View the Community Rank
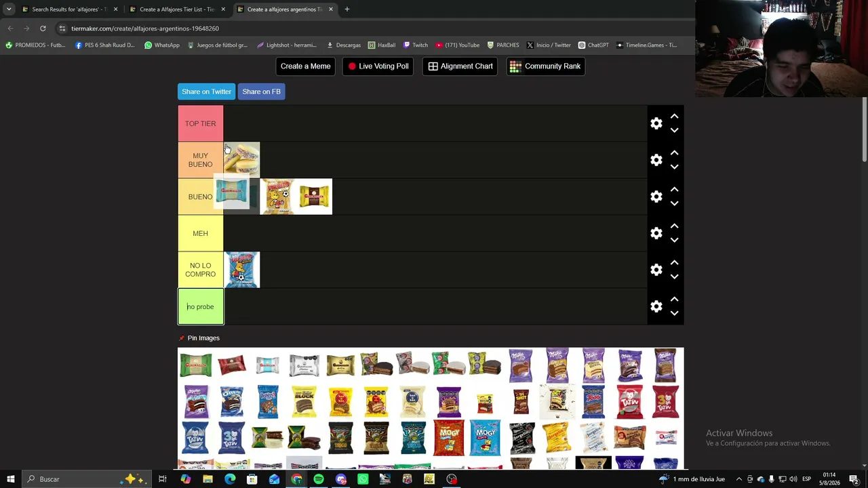This screenshot has width=868, height=488. (x=545, y=66)
